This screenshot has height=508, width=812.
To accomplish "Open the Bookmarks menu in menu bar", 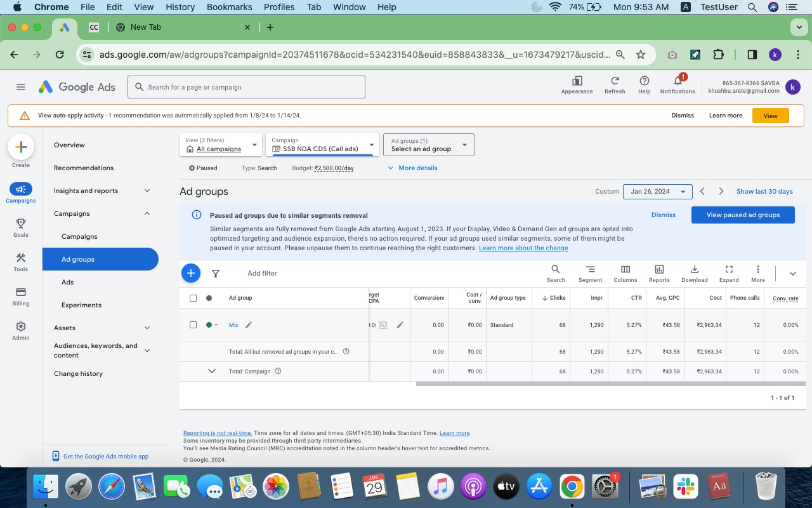I will tap(230, 7).
